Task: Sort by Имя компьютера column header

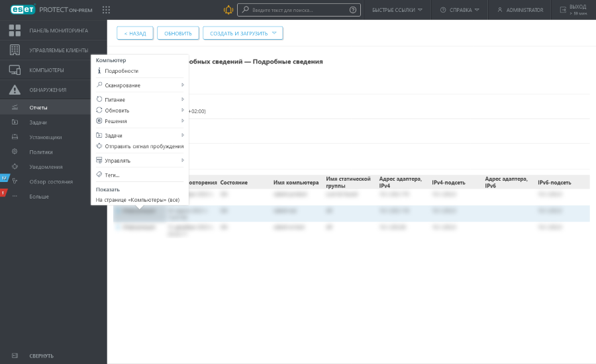Action: 295,182
